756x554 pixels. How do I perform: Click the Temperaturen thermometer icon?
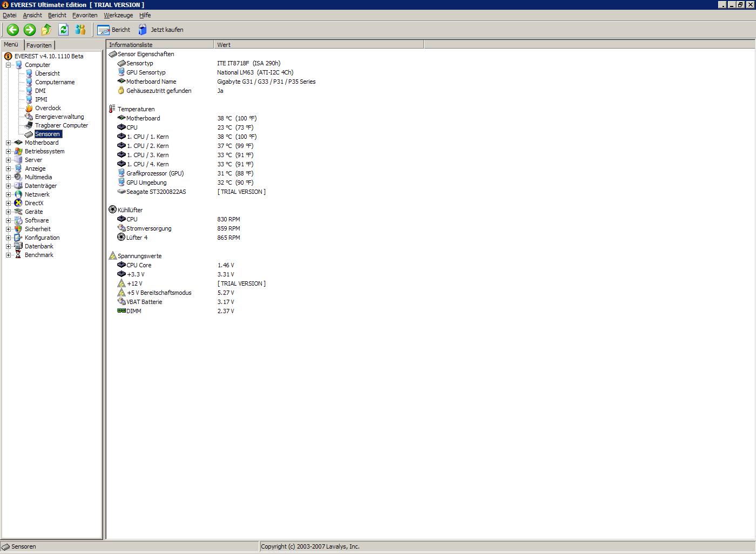112,109
